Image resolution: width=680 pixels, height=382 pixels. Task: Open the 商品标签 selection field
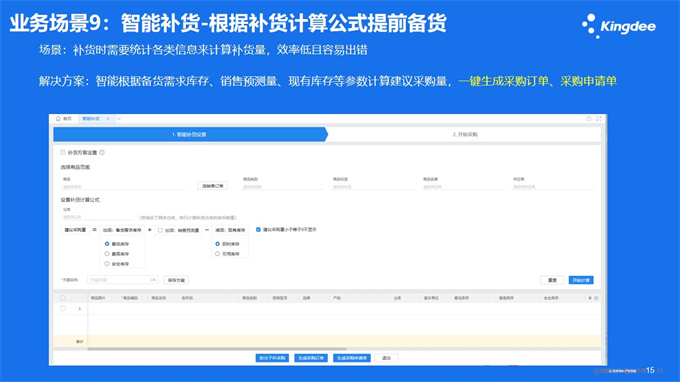tap(373, 187)
